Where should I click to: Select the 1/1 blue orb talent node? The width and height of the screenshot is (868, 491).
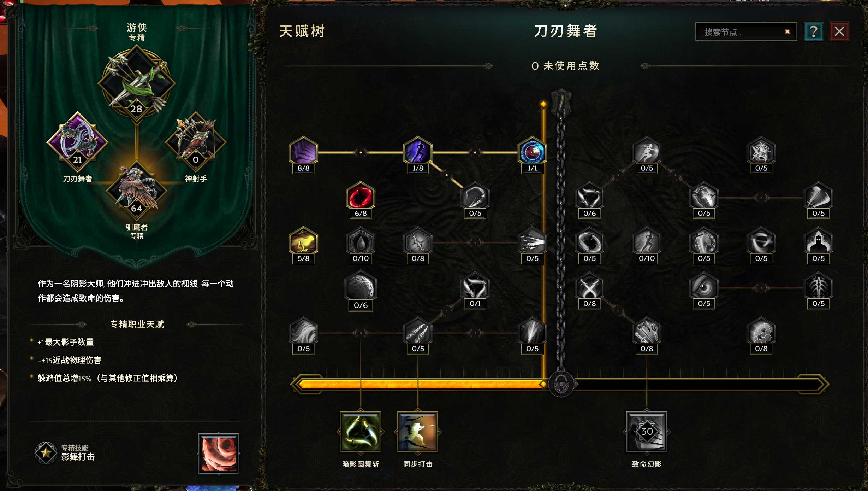(532, 151)
